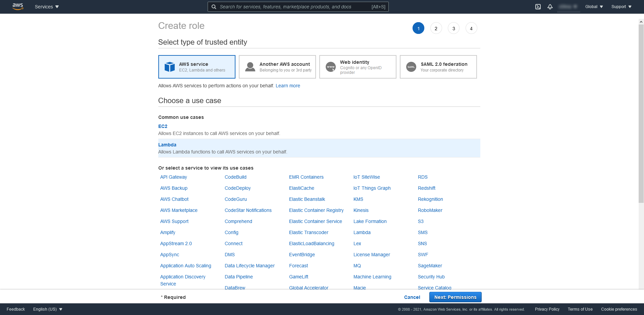
Task: Select AppSync service
Action: 170,255
